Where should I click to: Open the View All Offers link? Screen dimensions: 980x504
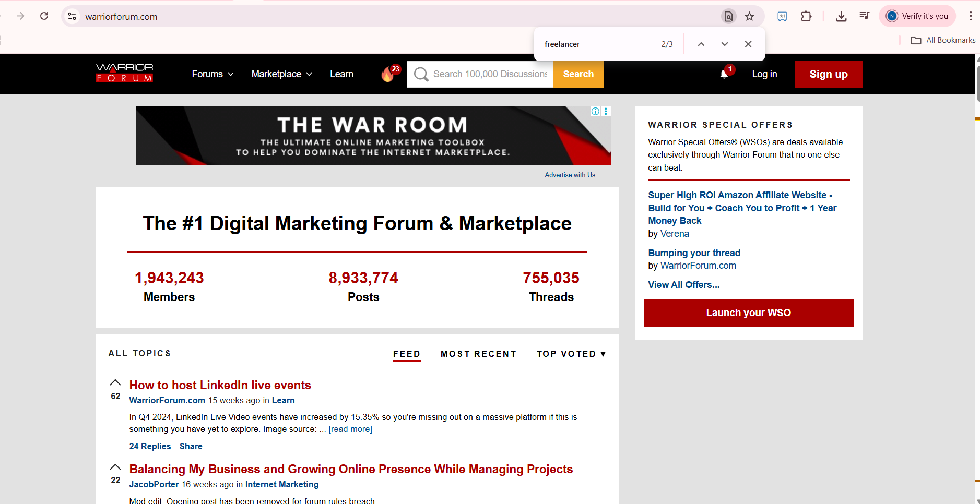(683, 285)
